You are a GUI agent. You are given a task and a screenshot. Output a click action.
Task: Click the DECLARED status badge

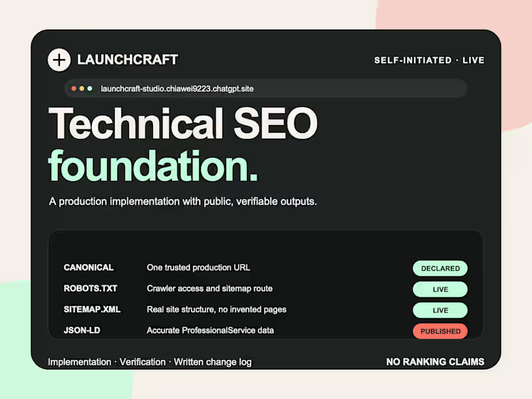coord(440,269)
